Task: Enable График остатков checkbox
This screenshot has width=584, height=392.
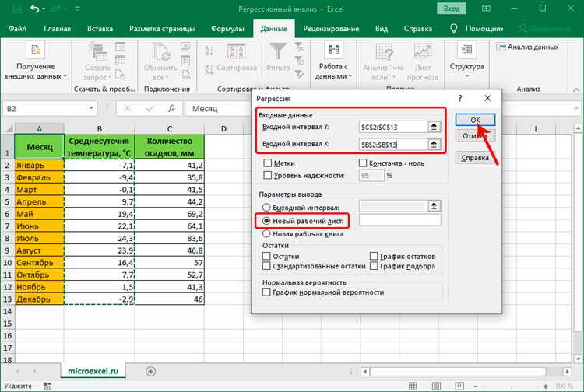Action: 374,256
